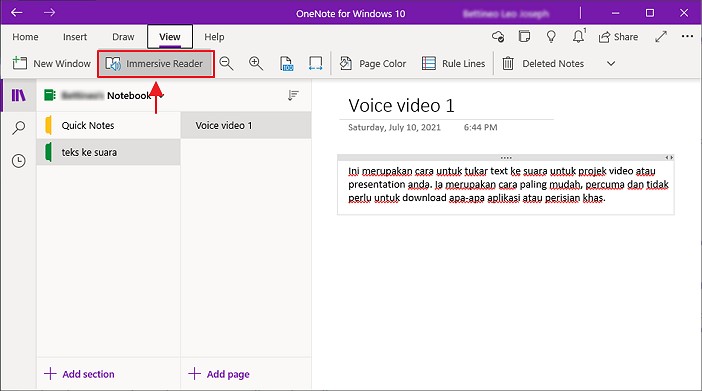Viewport: 702px width, 391px height.
Task: Open the Home tab
Action: click(x=25, y=37)
